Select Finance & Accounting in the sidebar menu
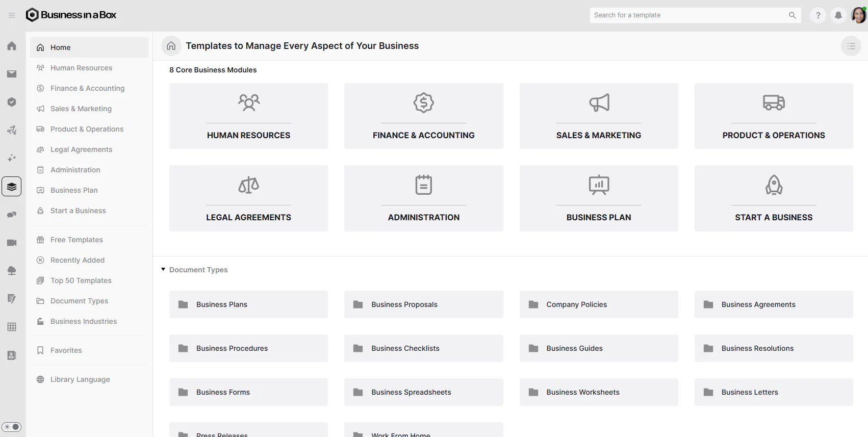Image resolution: width=868 pixels, height=437 pixels. click(89, 88)
